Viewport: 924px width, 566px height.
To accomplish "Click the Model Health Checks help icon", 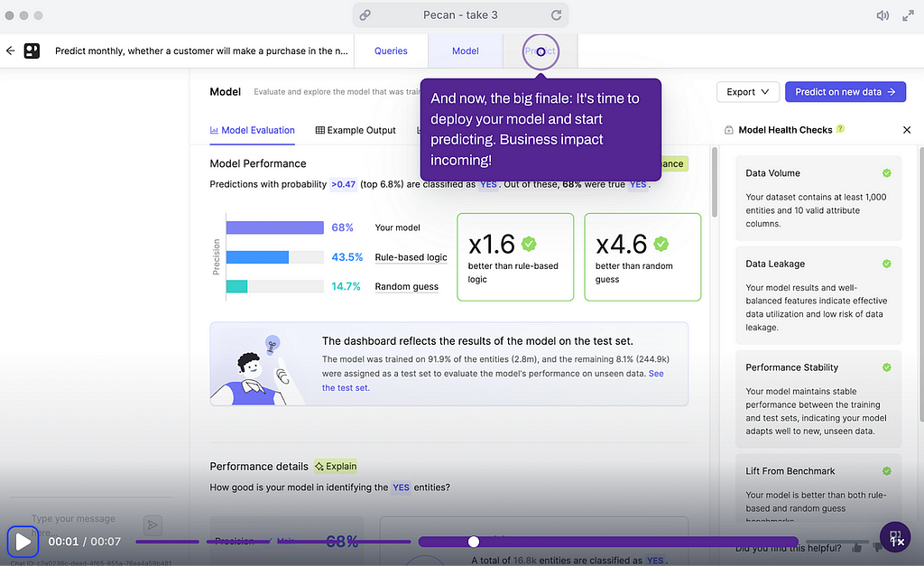I will pos(840,128).
